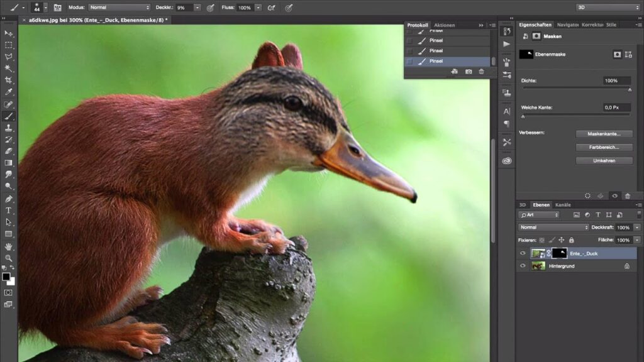This screenshot has width=644, height=362.
Task: Choose the Eraser tool
Action: [8, 151]
